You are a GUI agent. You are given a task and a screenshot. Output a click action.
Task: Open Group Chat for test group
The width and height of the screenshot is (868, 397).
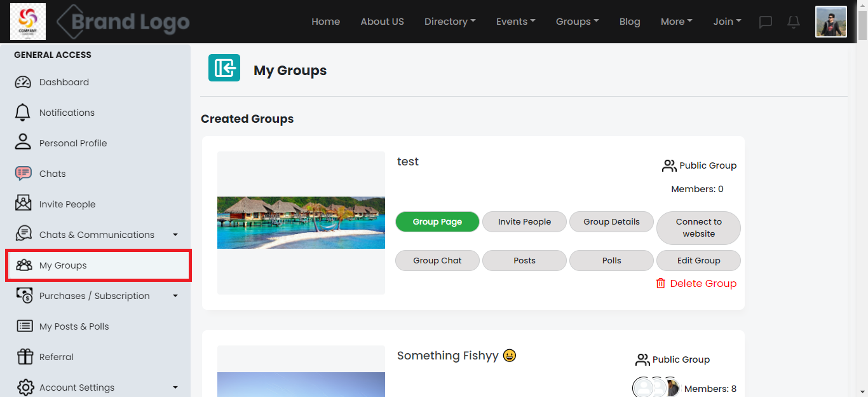pyautogui.click(x=437, y=261)
